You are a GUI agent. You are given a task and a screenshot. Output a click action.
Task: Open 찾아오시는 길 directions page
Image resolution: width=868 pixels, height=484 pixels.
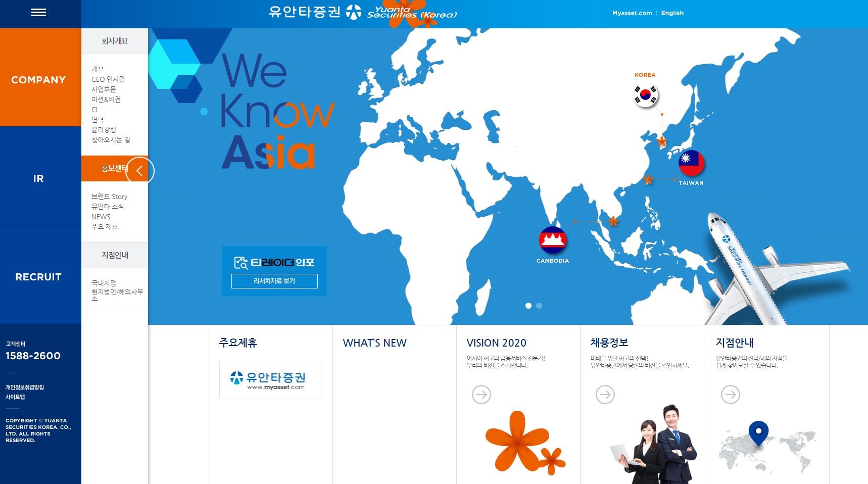(x=111, y=140)
